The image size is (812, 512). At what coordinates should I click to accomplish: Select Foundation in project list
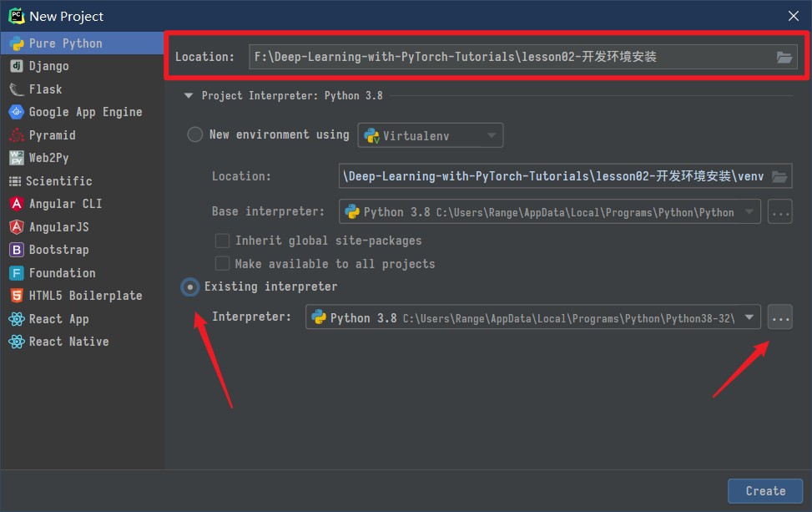click(x=83, y=272)
